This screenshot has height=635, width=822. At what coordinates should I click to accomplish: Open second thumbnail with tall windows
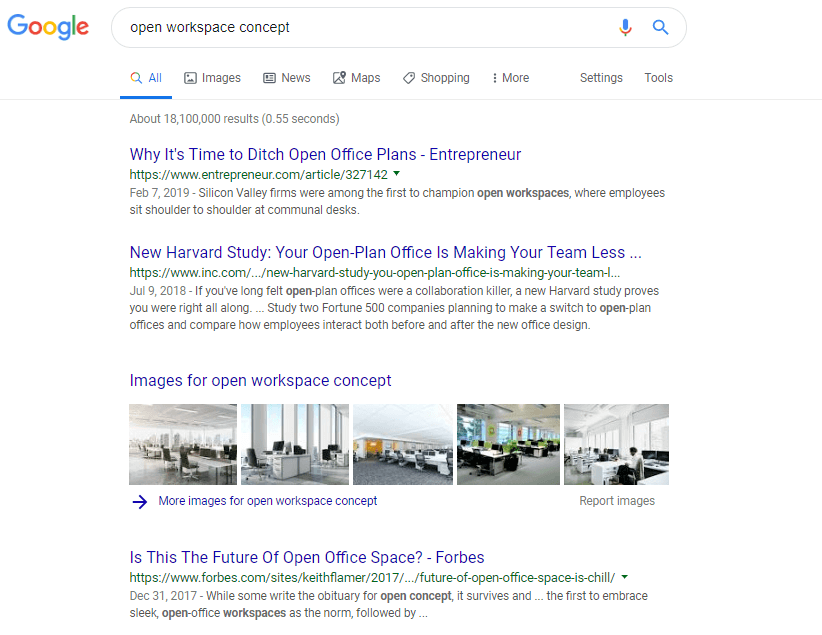295,444
